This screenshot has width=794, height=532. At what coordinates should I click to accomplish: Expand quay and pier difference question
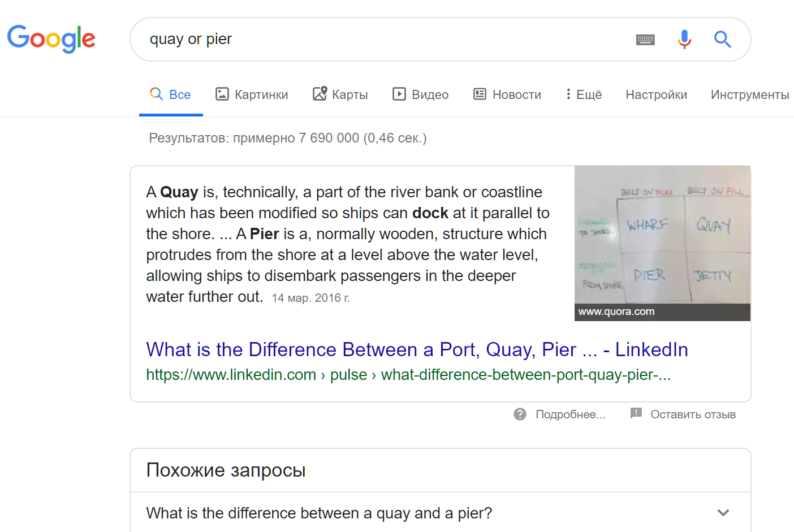[x=441, y=513]
